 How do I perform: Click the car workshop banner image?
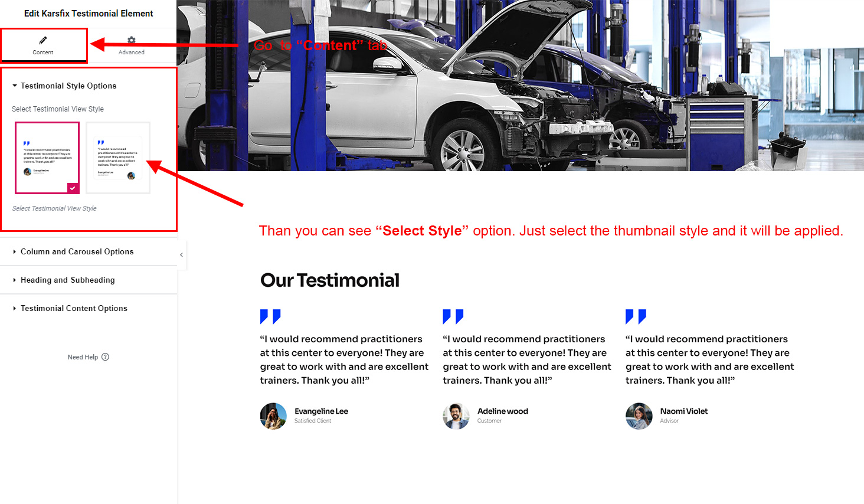pyautogui.click(x=520, y=86)
